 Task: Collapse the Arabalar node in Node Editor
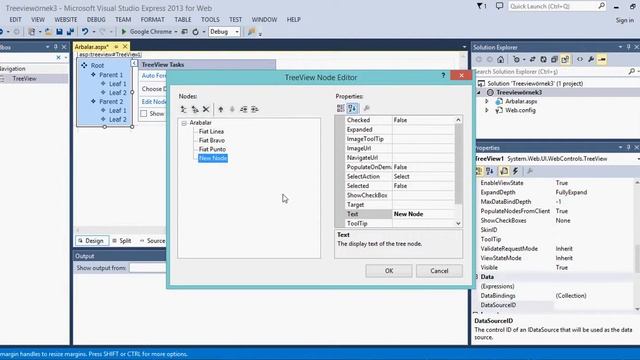[184, 123]
